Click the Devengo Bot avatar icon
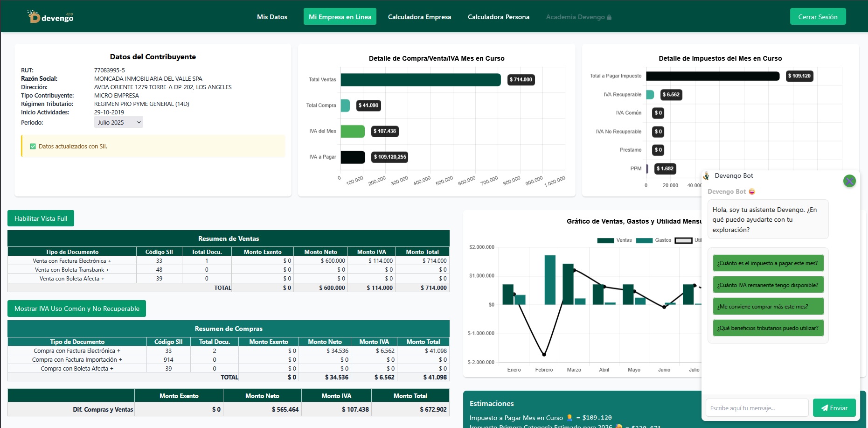Screen dimensions: 868x428 click(706, 176)
